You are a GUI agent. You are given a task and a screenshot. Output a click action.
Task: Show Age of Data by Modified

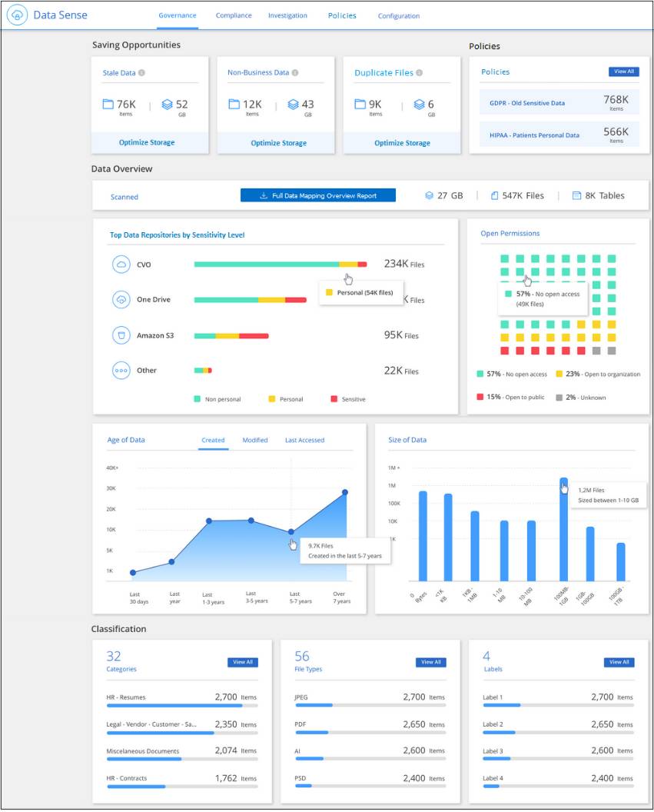pyautogui.click(x=255, y=441)
